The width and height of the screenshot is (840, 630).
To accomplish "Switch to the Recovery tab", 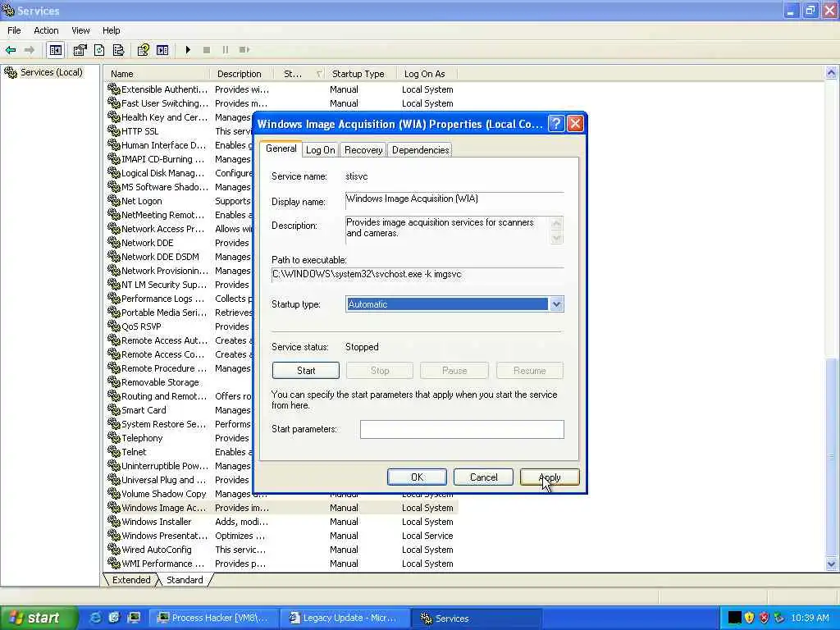I will (363, 150).
